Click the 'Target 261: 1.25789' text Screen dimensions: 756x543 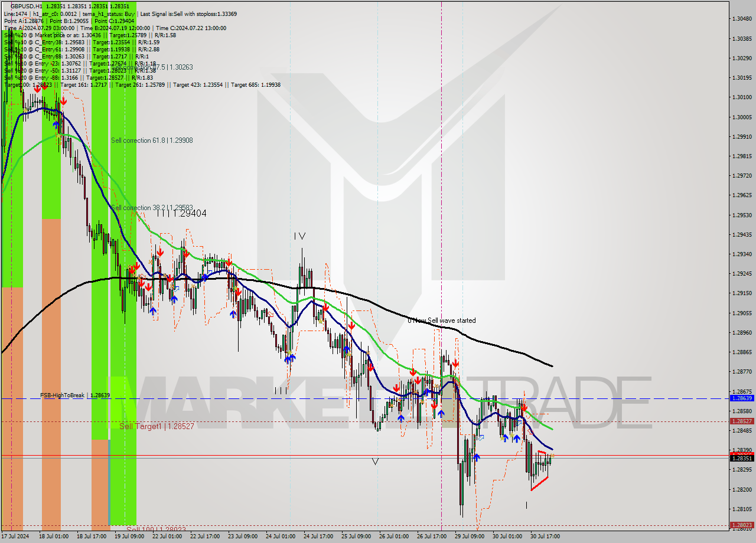pos(140,84)
